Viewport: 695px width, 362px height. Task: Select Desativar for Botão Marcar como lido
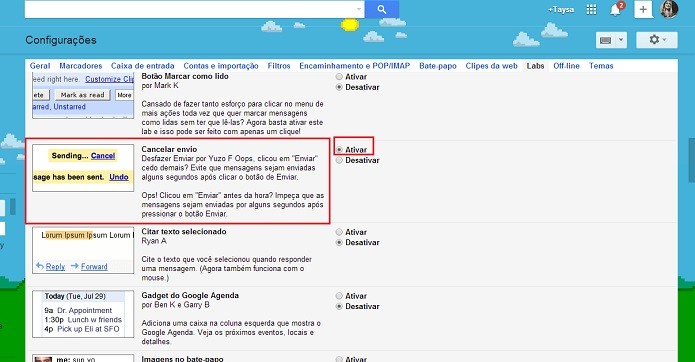click(x=339, y=87)
